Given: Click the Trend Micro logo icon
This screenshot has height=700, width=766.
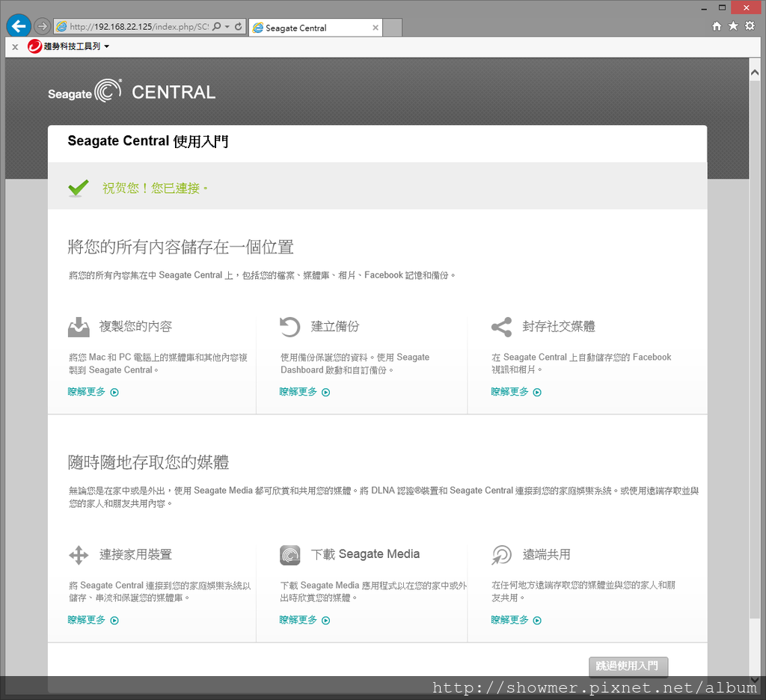Looking at the screenshot, I should (x=34, y=46).
